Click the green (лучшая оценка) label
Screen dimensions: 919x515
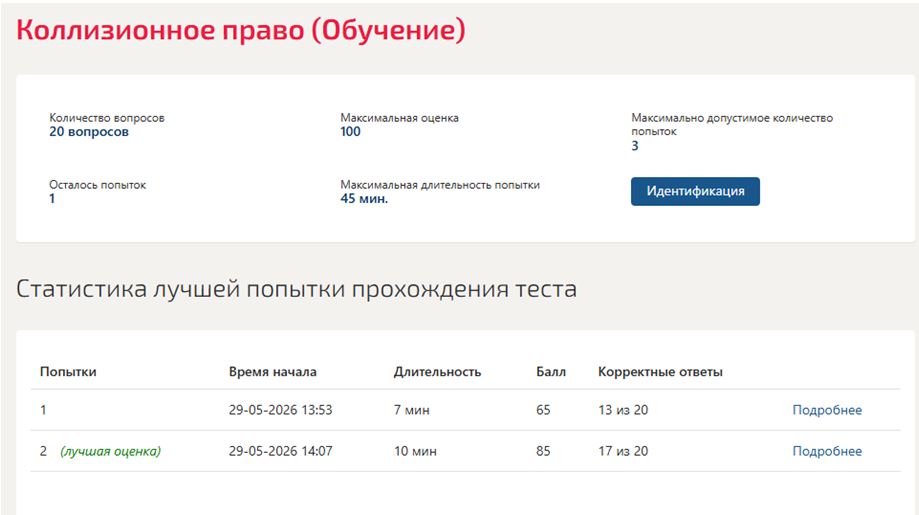pyautogui.click(x=111, y=451)
